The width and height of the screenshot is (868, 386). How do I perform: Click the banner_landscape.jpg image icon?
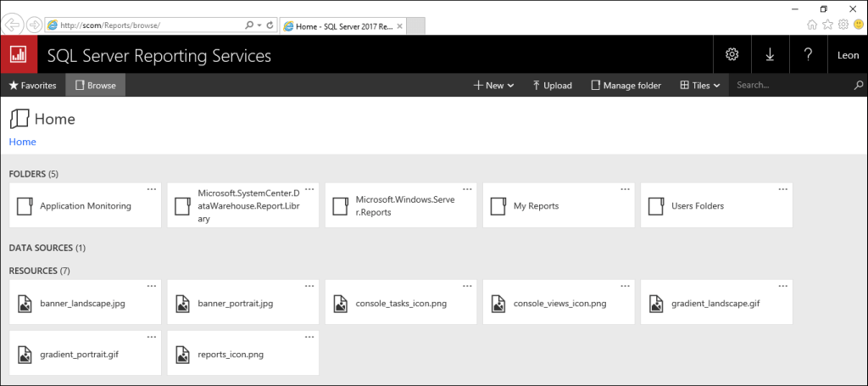[25, 304]
